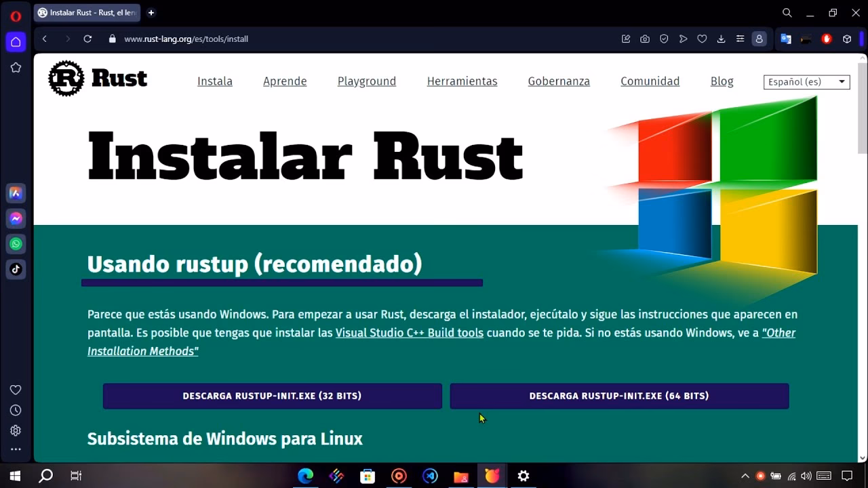Open Google Translate extension icon

786,39
